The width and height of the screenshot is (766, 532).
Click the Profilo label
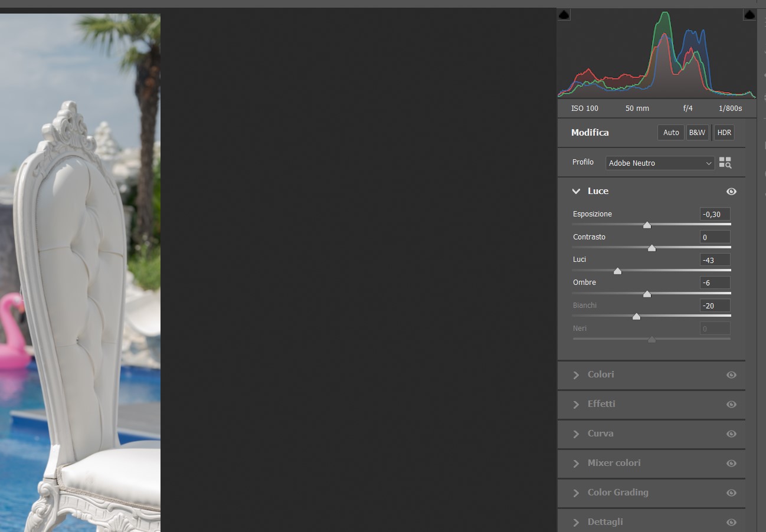583,162
